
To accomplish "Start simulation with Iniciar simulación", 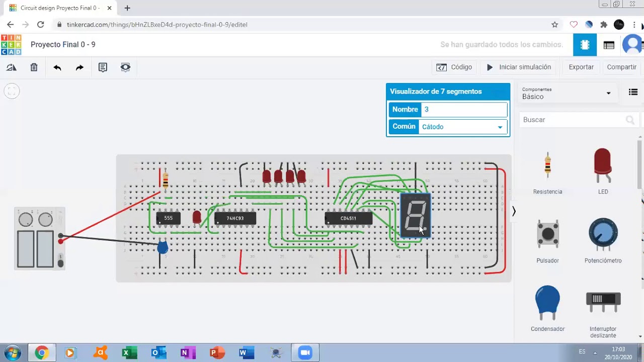I will 519,67.
